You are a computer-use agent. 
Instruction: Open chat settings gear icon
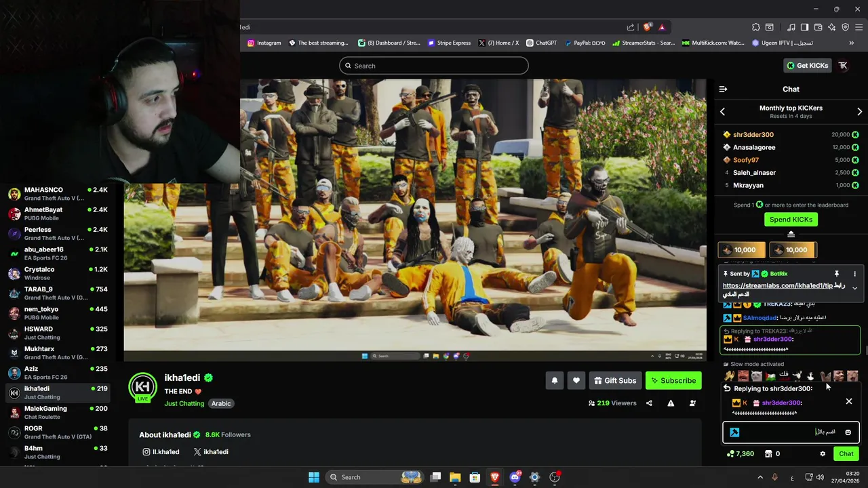[x=823, y=454]
